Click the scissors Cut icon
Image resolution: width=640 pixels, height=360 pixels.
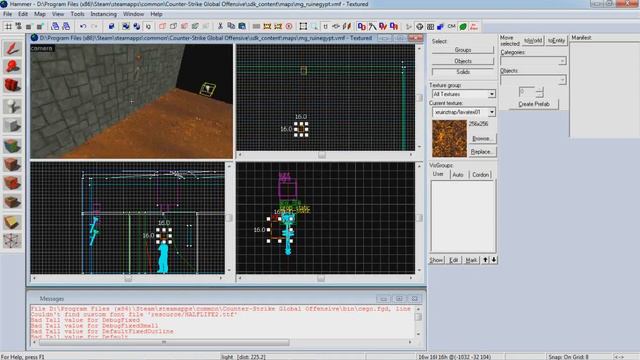(220, 27)
